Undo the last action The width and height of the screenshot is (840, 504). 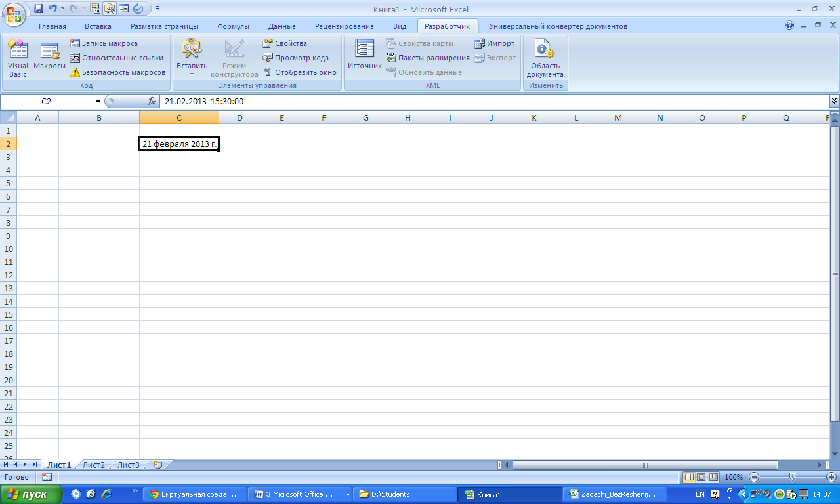[52, 9]
